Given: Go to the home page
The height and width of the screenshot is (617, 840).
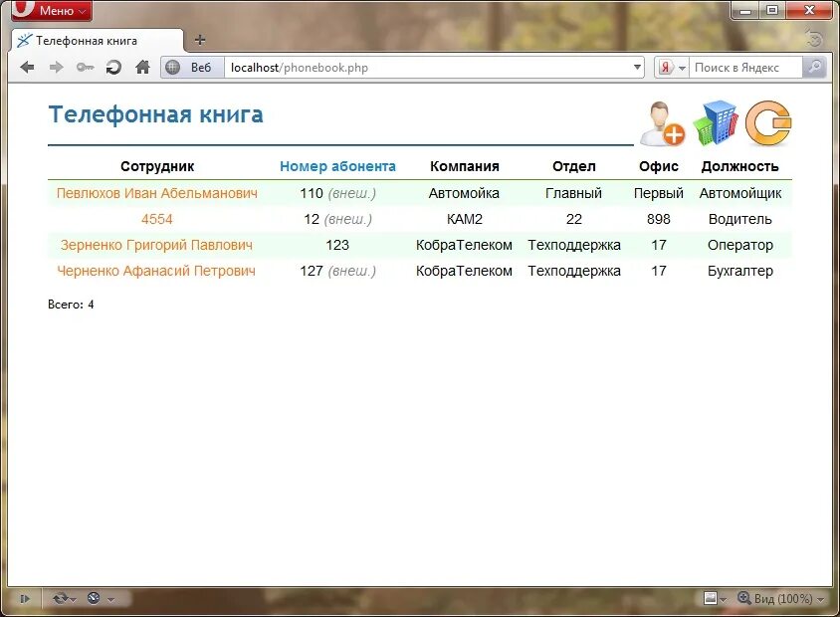Looking at the screenshot, I should [142, 68].
